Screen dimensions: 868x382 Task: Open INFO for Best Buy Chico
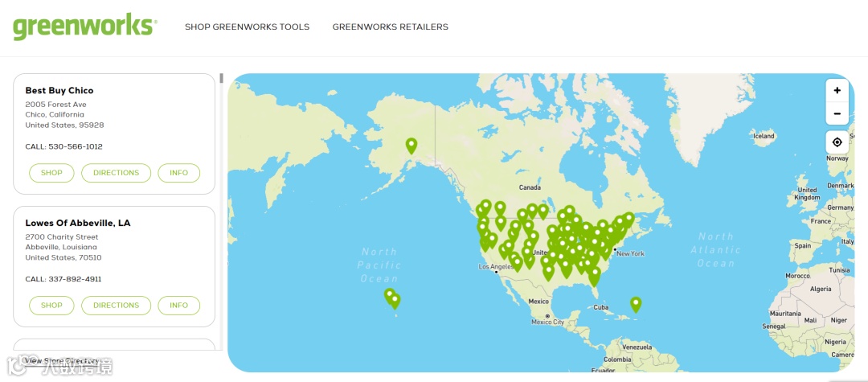[x=178, y=173]
